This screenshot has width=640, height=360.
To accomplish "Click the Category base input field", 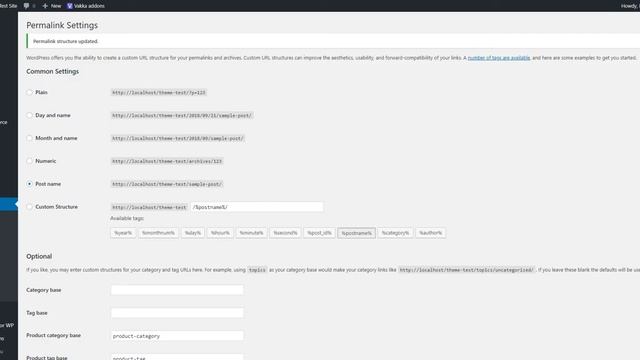I will 177,290.
